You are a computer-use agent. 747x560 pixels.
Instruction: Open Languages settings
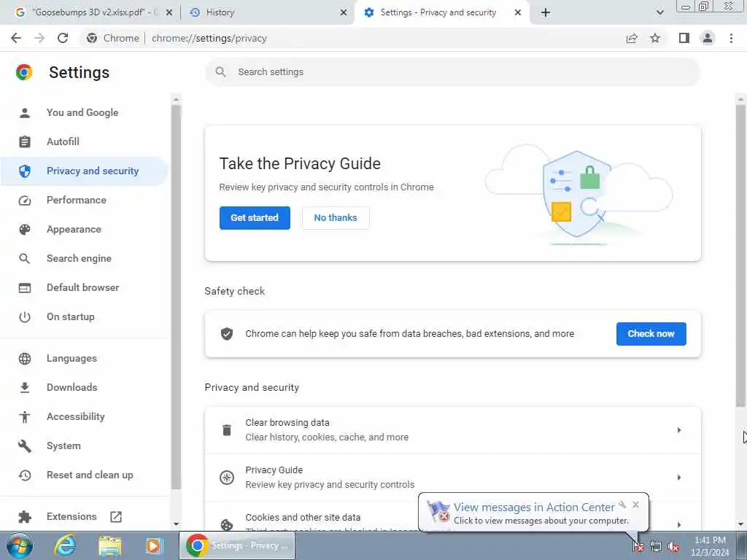click(71, 358)
